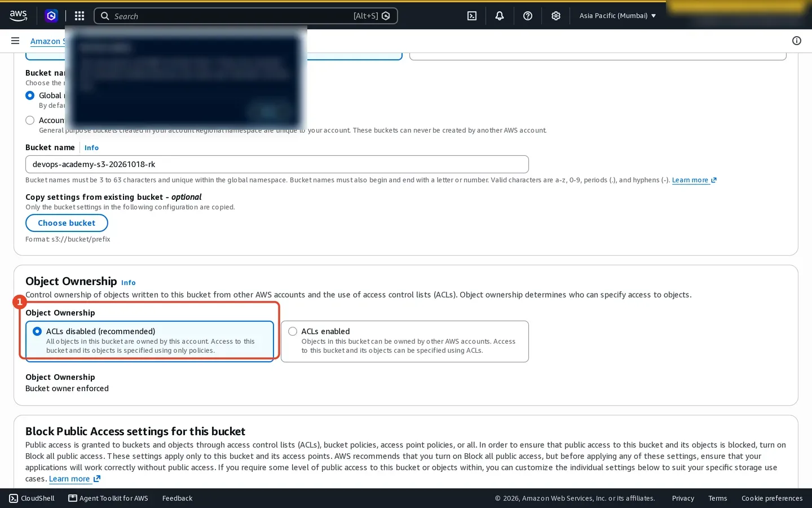This screenshot has width=812, height=508.
Task: Open the notifications bell icon
Action: [x=500, y=16]
